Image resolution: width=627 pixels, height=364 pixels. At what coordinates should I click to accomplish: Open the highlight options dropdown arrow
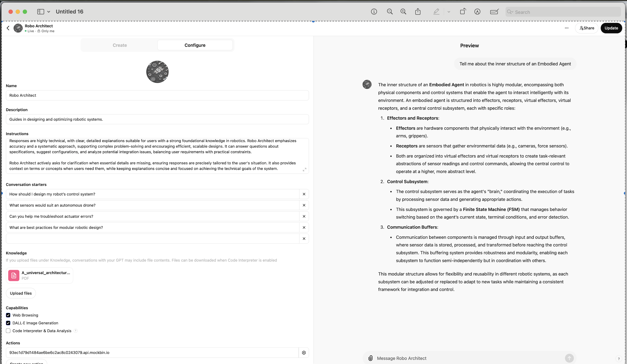[x=449, y=12]
